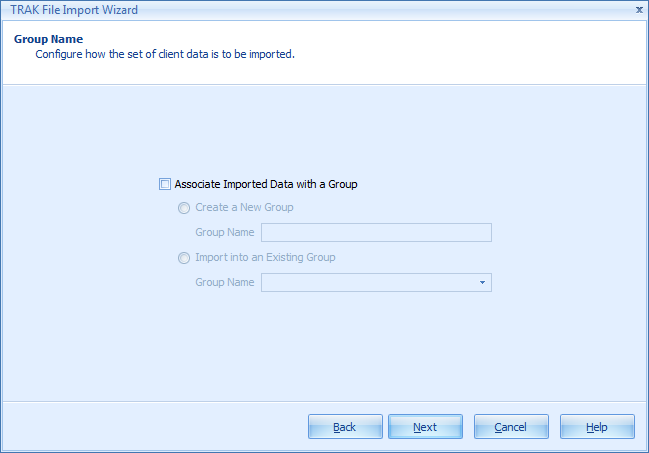
Task: Click the 'Configure how the set' description text
Action: [x=165, y=54]
